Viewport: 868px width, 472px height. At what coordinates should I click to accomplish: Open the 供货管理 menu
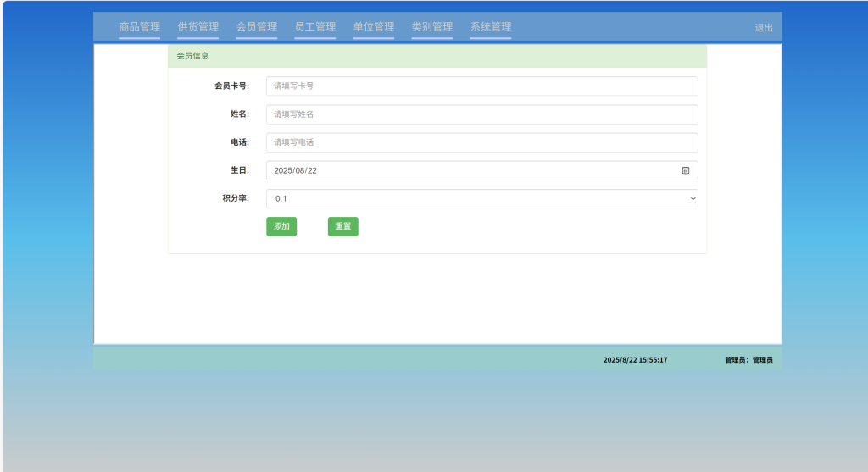pos(198,26)
